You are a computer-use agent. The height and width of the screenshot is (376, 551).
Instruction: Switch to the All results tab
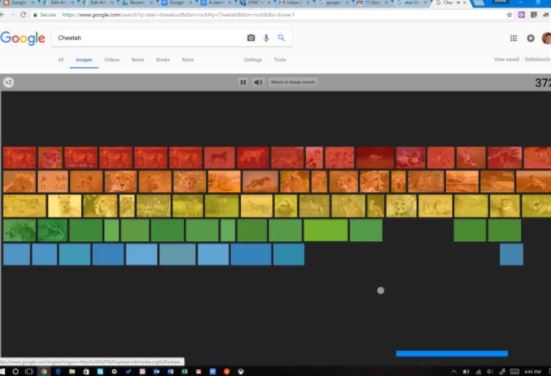[61, 60]
